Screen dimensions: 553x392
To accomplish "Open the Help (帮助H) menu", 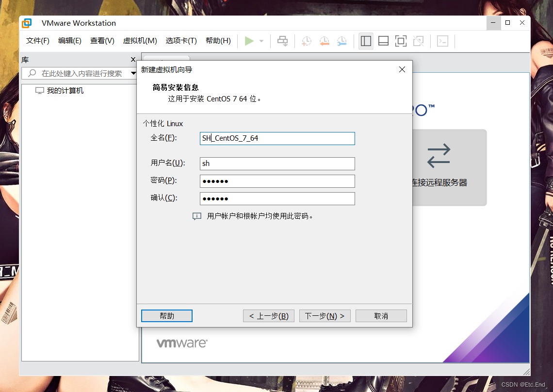I will point(218,41).
